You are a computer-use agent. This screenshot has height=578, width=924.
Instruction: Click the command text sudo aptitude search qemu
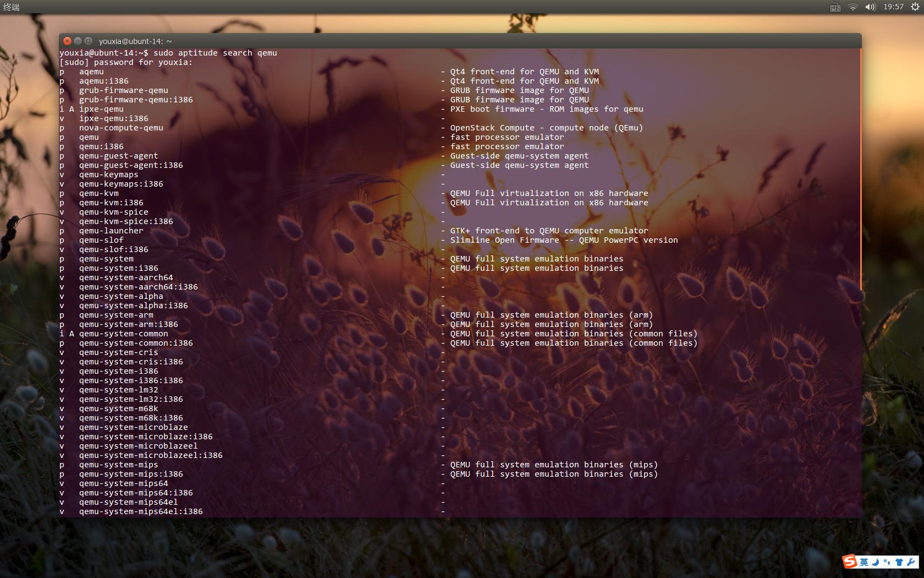point(215,53)
